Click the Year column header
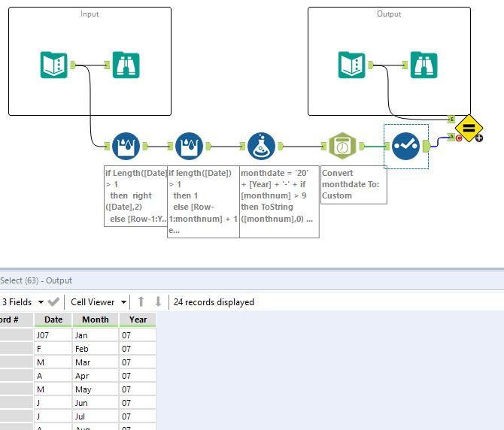 point(138,319)
